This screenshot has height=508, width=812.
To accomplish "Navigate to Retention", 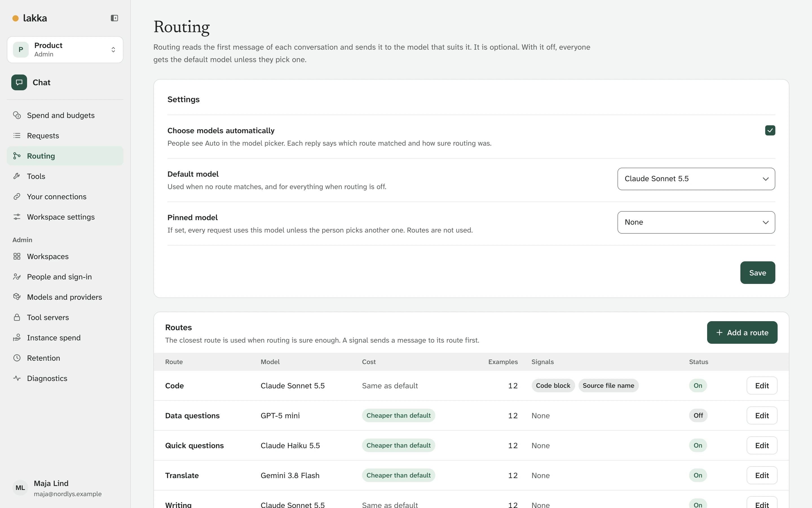I will [x=65, y=358].
